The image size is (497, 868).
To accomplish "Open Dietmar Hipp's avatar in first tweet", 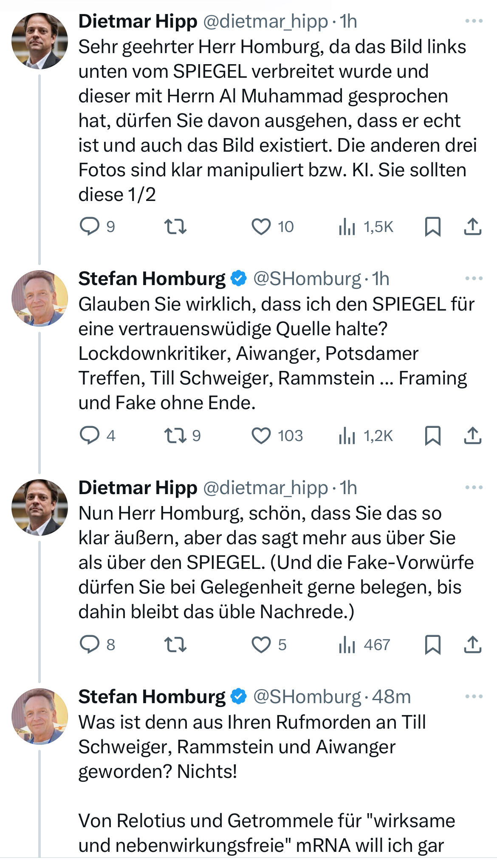I will [x=40, y=41].
